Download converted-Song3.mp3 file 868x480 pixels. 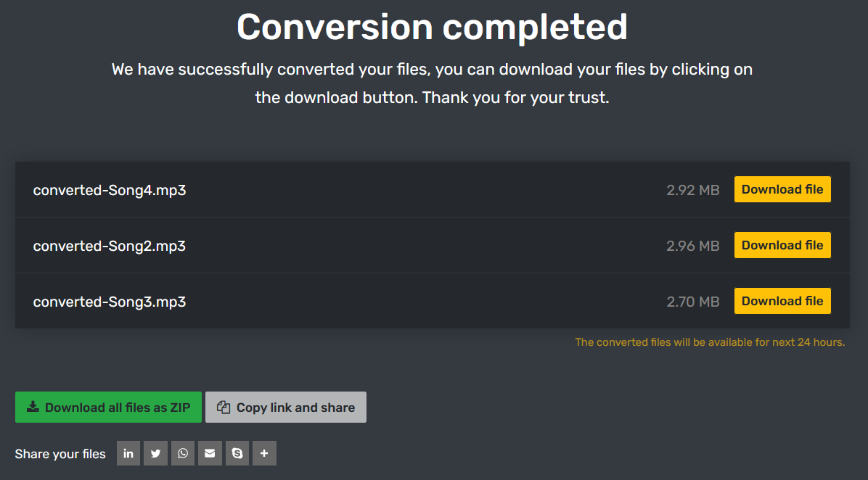click(x=782, y=302)
